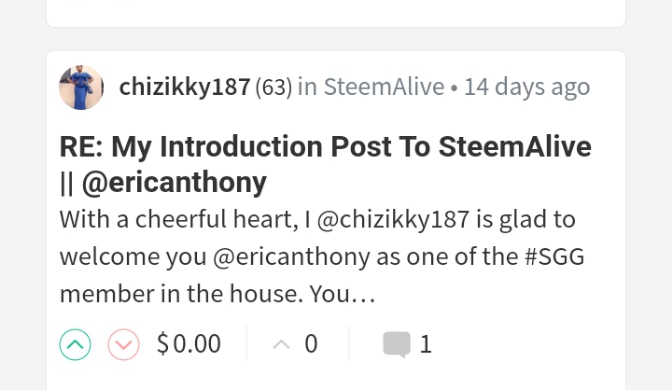Image resolution: width=672 pixels, height=390 pixels.
Task: Click the #SGG text in reply summary
Action: tap(555, 257)
